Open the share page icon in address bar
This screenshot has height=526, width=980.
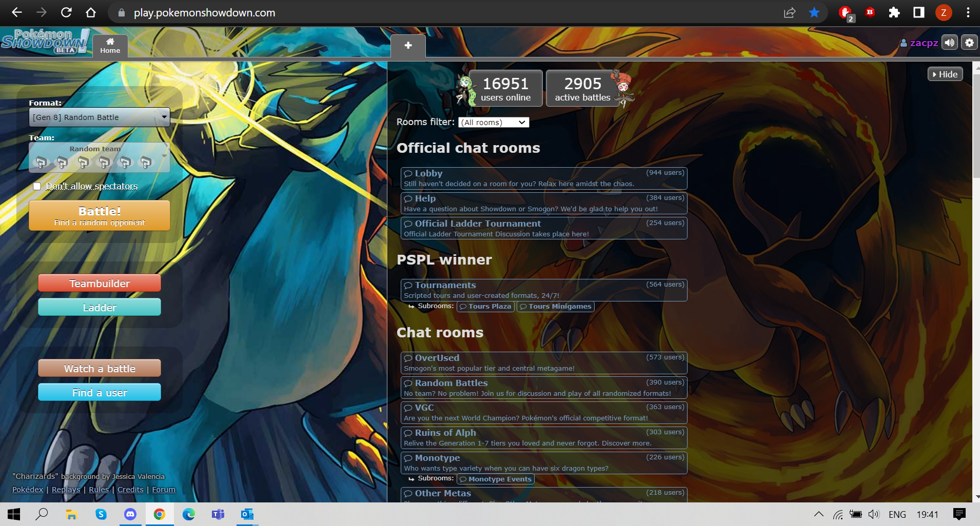790,12
